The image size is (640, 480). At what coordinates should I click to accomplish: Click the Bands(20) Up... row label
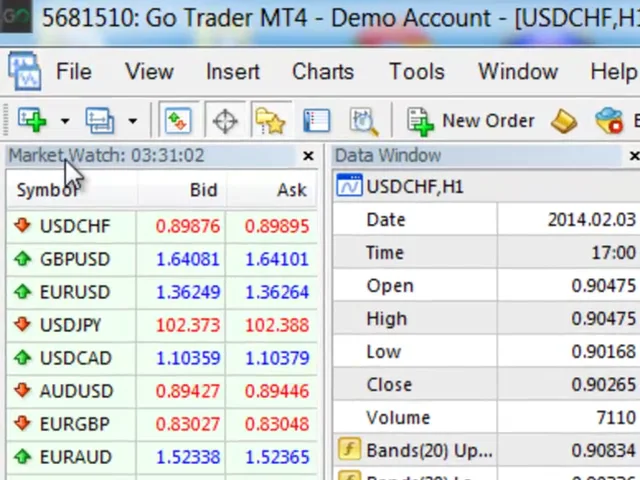429,451
